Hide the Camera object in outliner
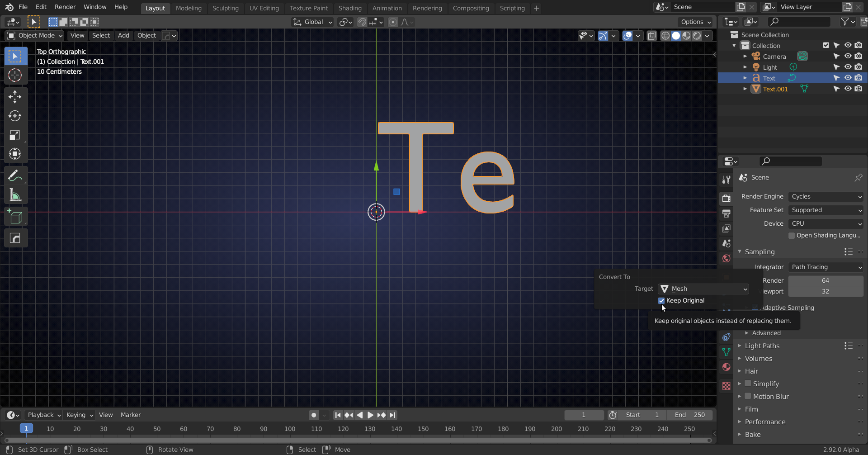Image resolution: width=868 pixels, height=455 pixels. tap(848, 56)
